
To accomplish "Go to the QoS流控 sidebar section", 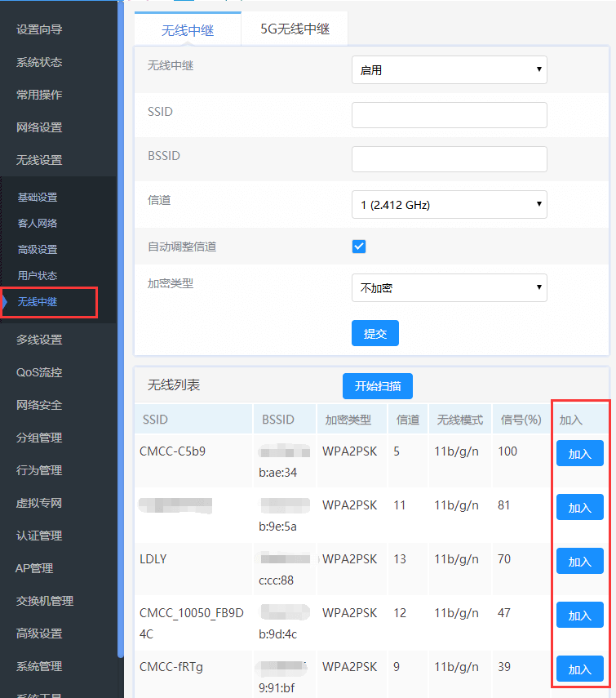I will click(x=39, y=372).
